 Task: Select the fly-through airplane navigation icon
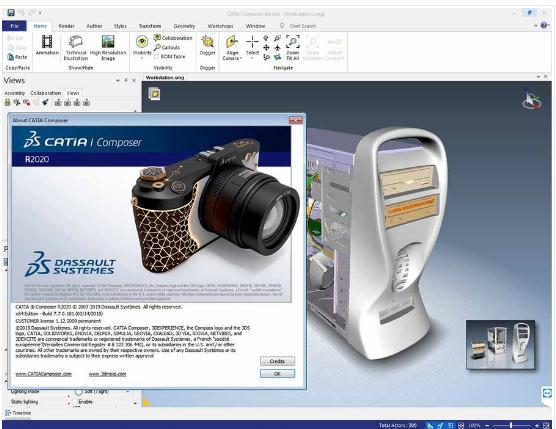pyautogui.click(x=277, y=47)
